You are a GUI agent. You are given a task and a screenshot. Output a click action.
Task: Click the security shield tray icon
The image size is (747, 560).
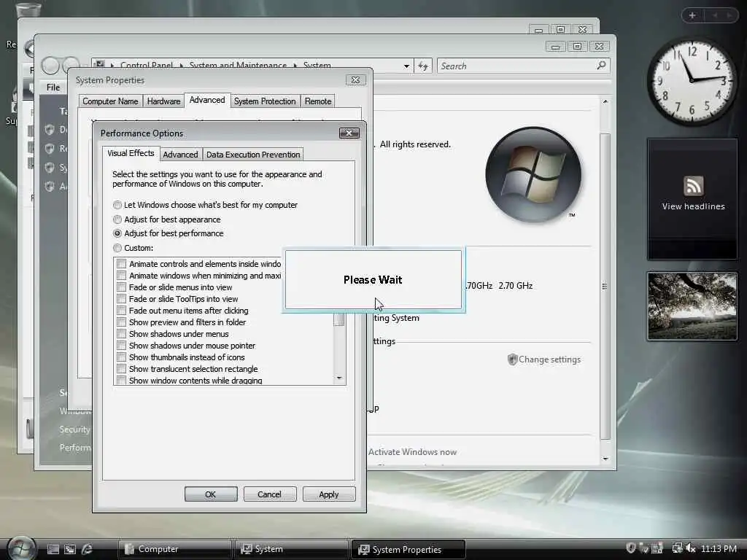(x=631, y=548)
